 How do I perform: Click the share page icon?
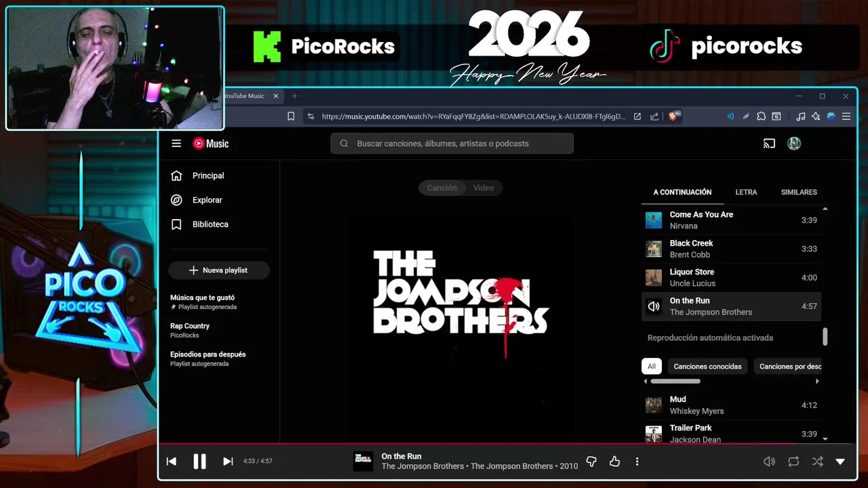tap(654, 117)
